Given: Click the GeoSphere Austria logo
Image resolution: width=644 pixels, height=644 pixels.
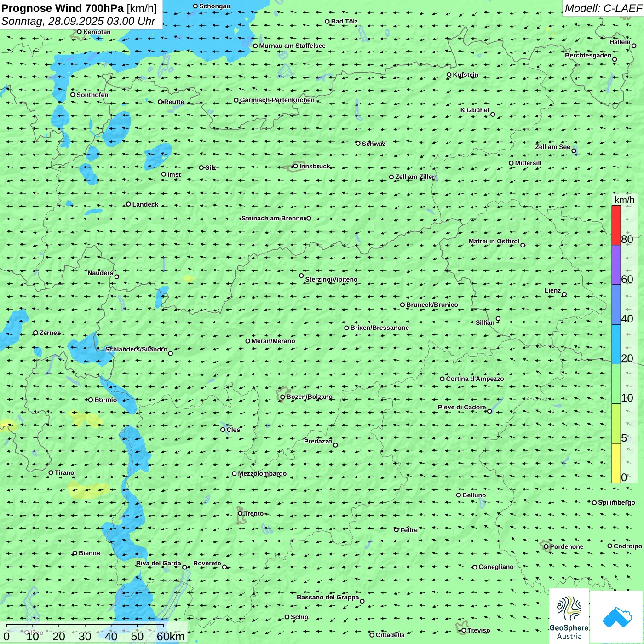Looking at the screenshot, I should (569, 617).
